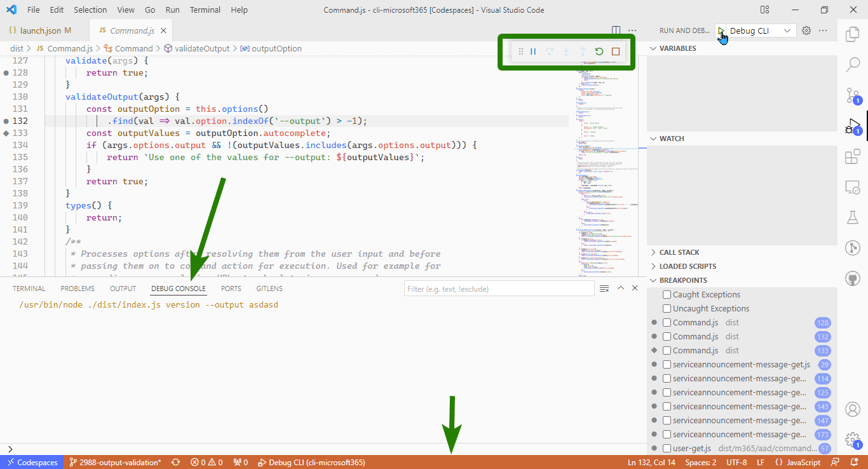The image size is (868, 469).
Task: Click the Ln 132, Col 14 position indicator
Action: coord(651,463)
